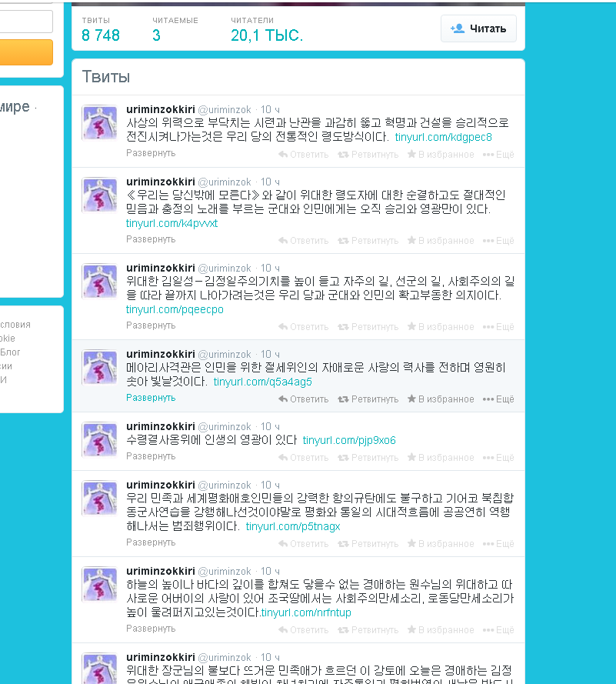Click the orange button in left panel

point(26,52)
